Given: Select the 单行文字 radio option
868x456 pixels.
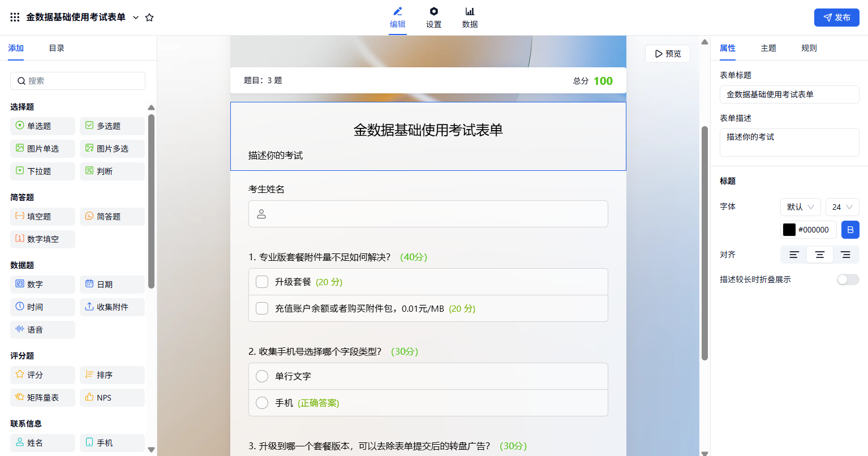Looking at the screenshot, I should pos(262,376).
